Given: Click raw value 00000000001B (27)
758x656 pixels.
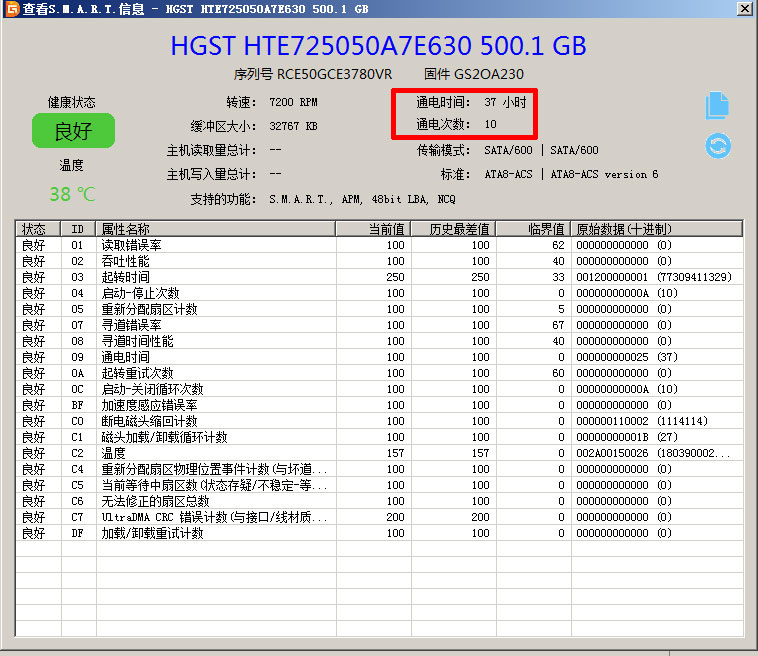Looking at the screenshot, I should click(x=627, y=437).
